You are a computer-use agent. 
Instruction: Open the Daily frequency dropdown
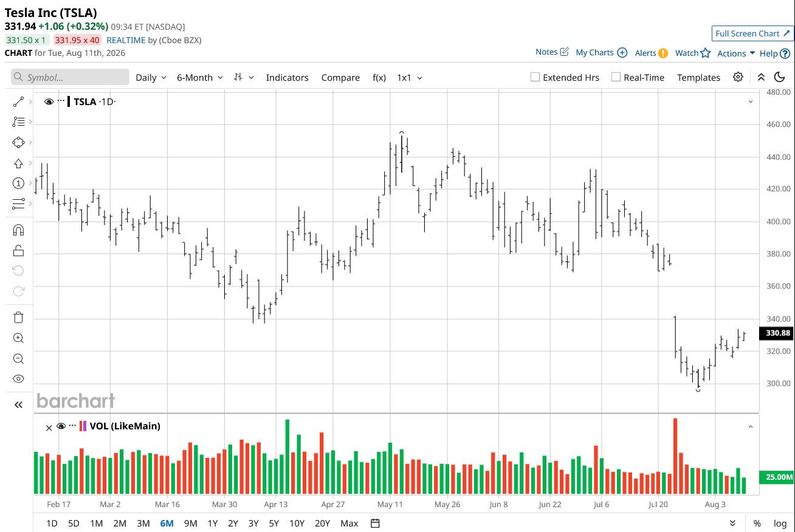click(x=151, y=78)
